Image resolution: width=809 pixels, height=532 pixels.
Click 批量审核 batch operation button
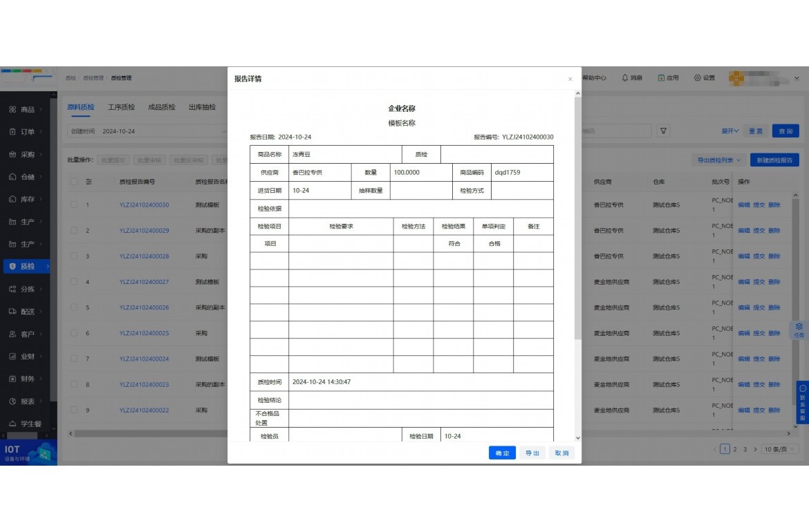149,160
